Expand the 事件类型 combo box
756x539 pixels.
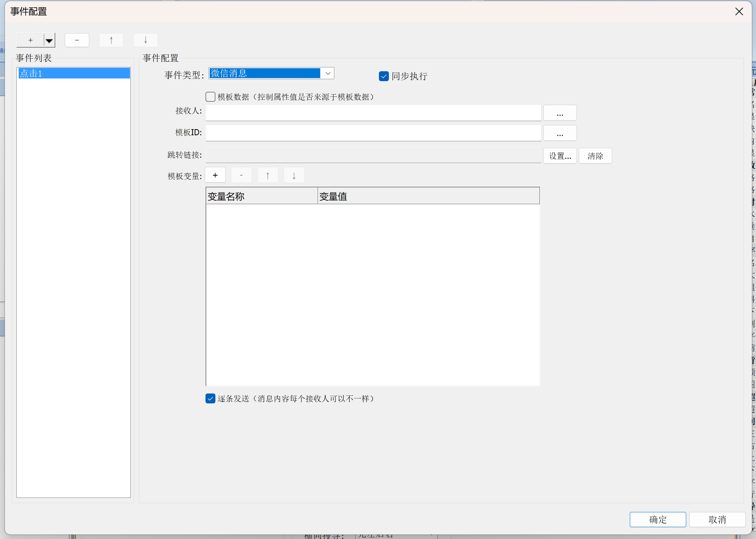[x=328, y=73]
